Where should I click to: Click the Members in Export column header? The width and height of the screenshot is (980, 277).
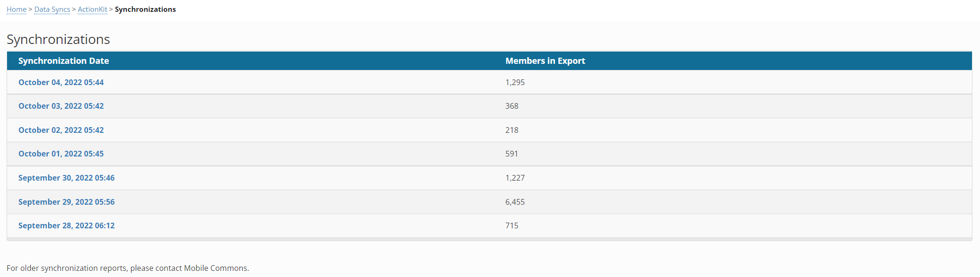coord(545,61)
